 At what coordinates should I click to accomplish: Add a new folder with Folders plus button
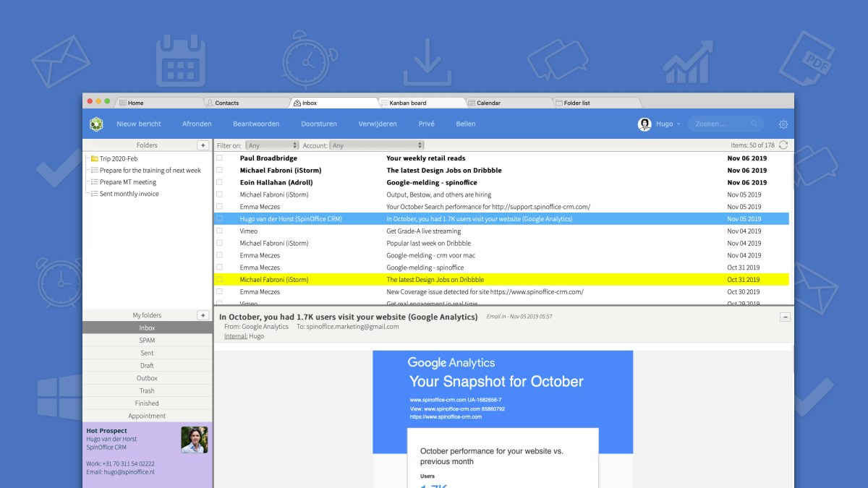tap(203, 145)
